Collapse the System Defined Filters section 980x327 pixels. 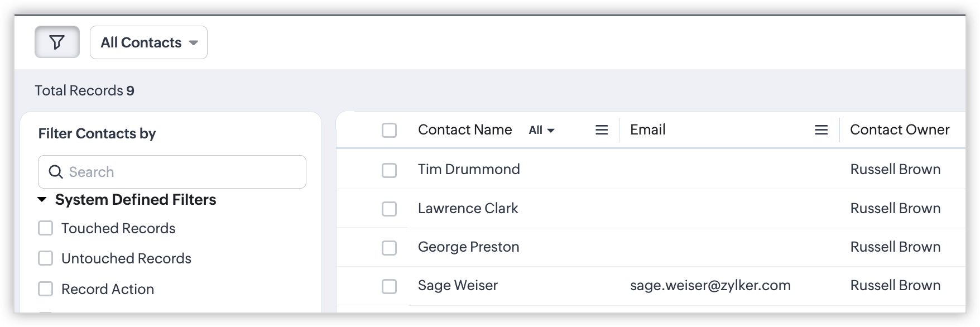[x=42, y=200]
